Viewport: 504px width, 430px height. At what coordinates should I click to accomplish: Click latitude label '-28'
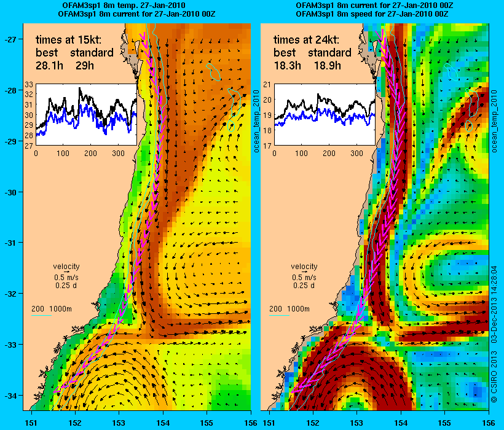10,90
